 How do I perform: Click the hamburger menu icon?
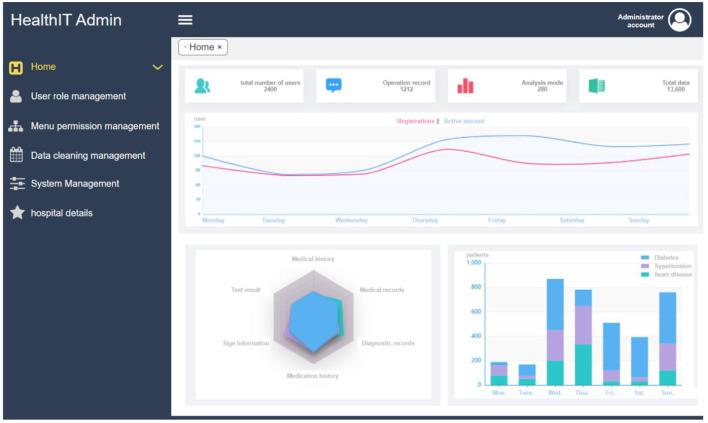(185, 20)
